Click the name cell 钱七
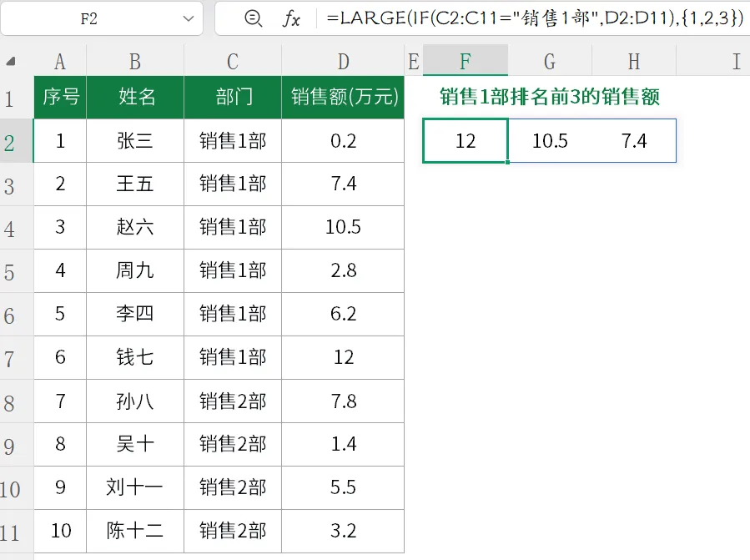This screenshot has width=750, height=560. [135, 357]
